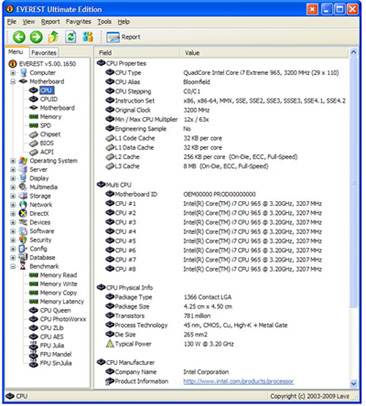Click the DirectX icon in tree
366x406 pixels.
pos(23,213)
